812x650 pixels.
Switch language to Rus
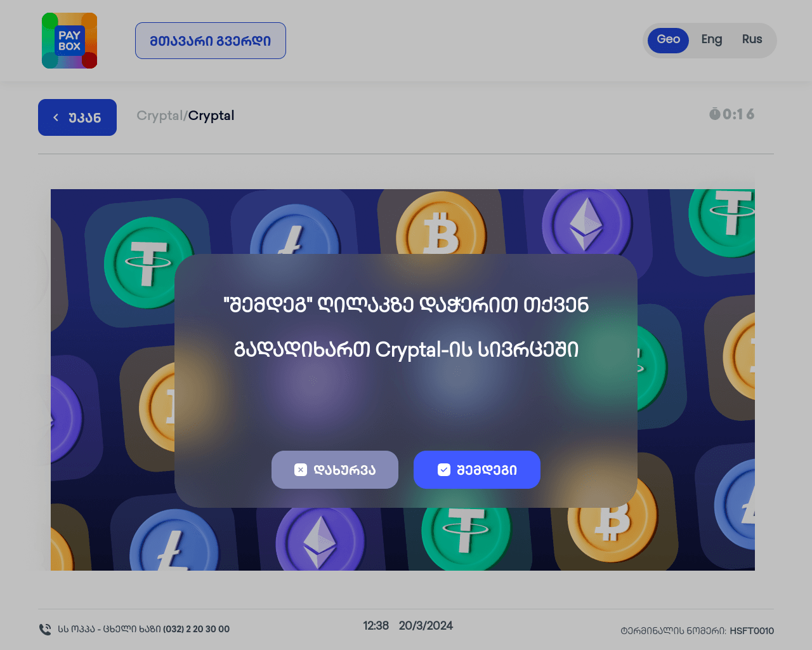pos(752,39)
